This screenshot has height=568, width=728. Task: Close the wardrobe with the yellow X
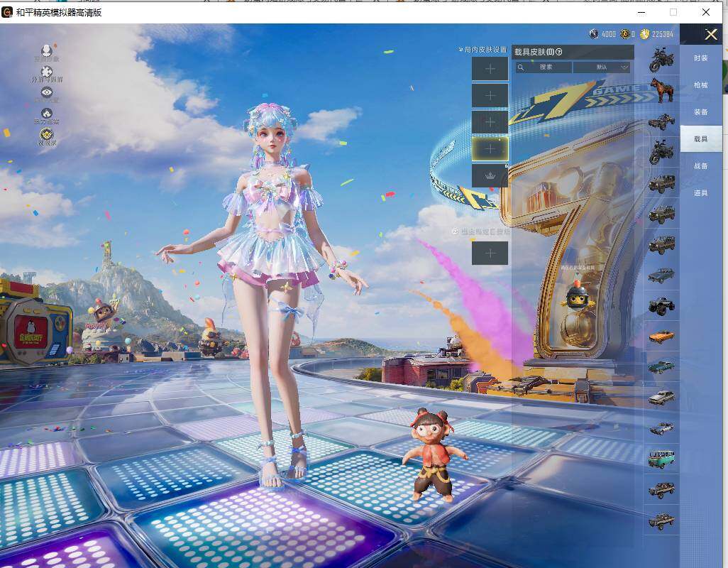point(711,34)
